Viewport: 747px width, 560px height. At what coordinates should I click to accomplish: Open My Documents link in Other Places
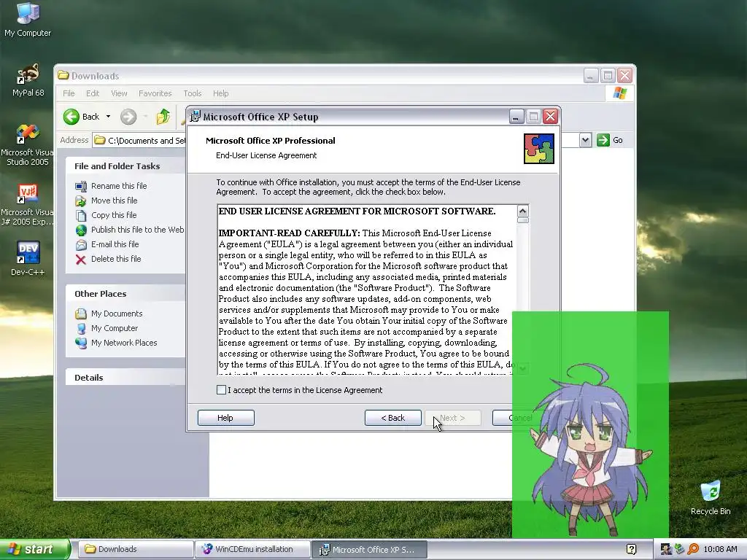[117, 314]
